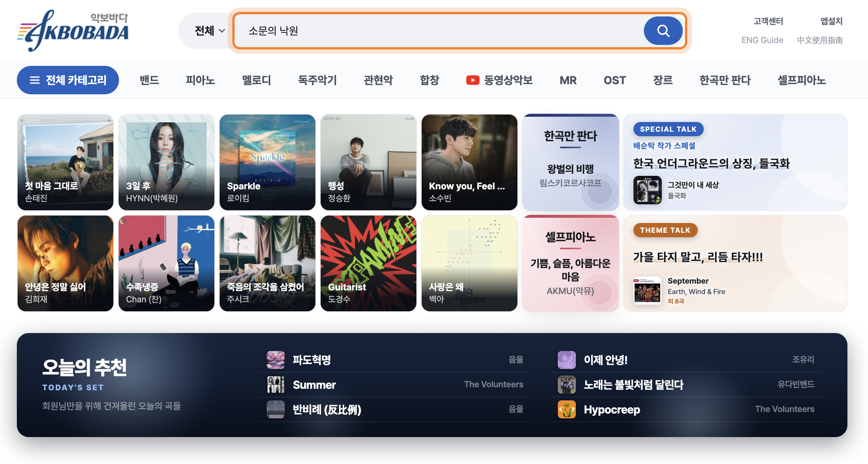Open the 中文使用指南 link
The height and width of the screenshot is (464, 868).
tap(820, 40)
